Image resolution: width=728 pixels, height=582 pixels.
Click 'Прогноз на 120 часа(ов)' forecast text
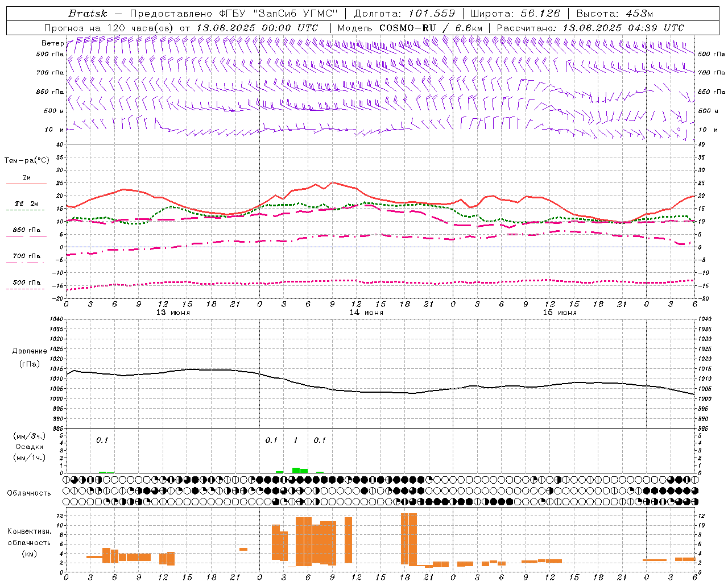pos(109,28)
